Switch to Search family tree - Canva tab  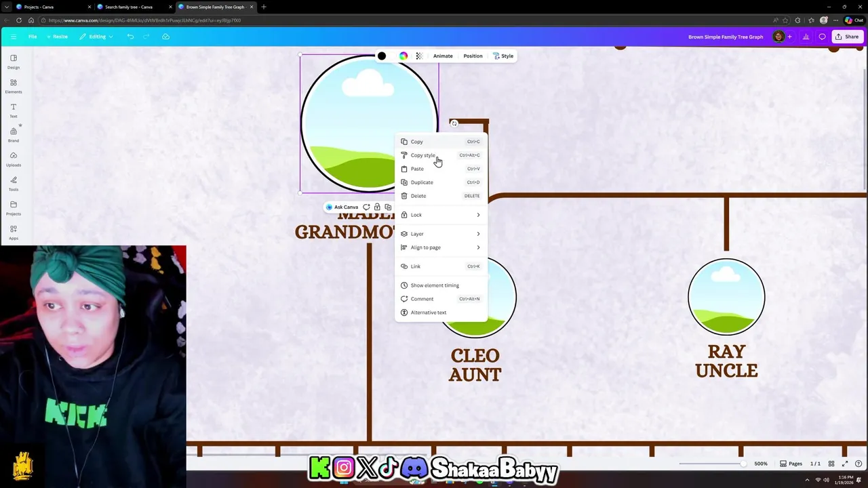(x=133, y=7)
